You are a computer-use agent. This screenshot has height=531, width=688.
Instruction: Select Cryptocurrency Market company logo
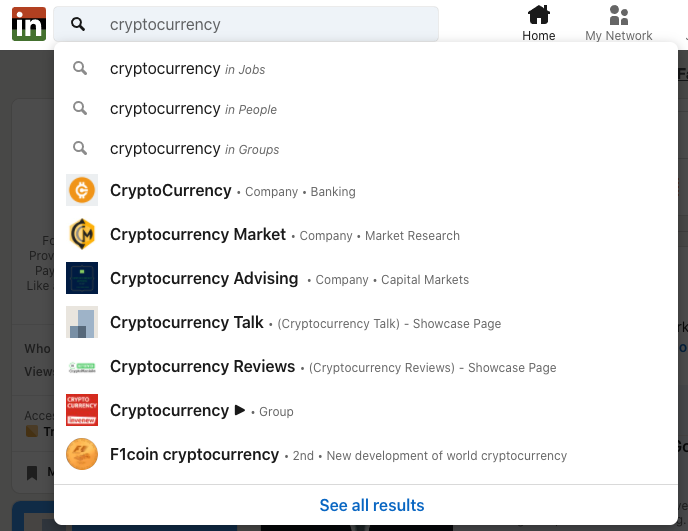pyautogui.click(x=82, y=234)
